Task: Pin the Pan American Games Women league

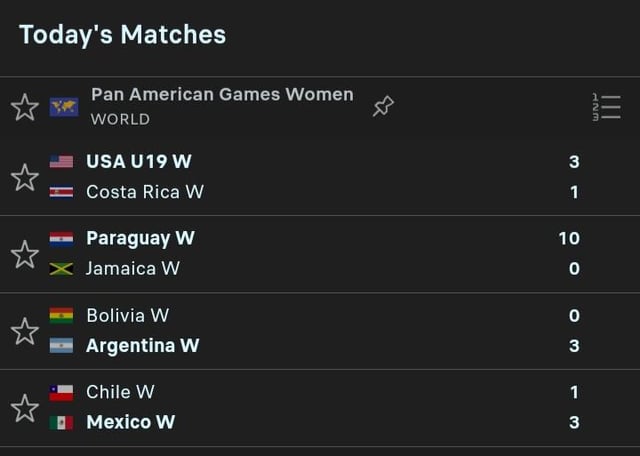Action: point(383,106)
